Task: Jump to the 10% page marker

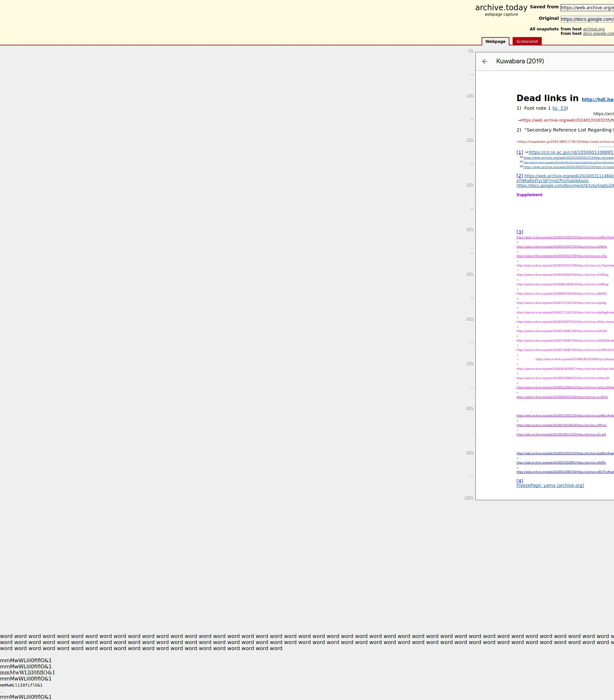Action: [470, 96]
